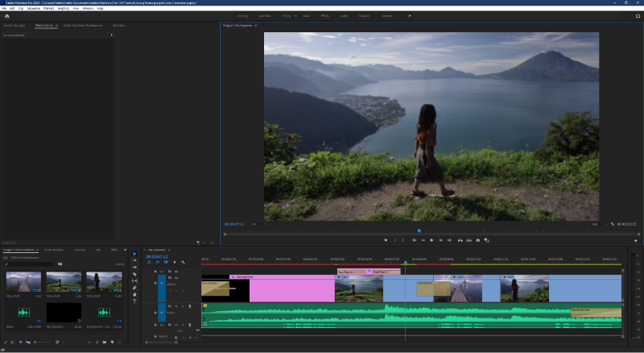Image resolution: width=644 pixels, height=353 pixels.
Task: Select the pier clip thumbnail in the Project bin
Action: point(23,282)
